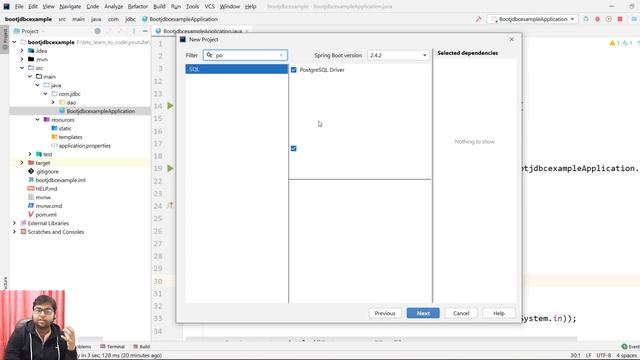This screenshot has width=640, height=360.
Task: Collapse the bootjdbcexample root folder
Action: (14, 42)
